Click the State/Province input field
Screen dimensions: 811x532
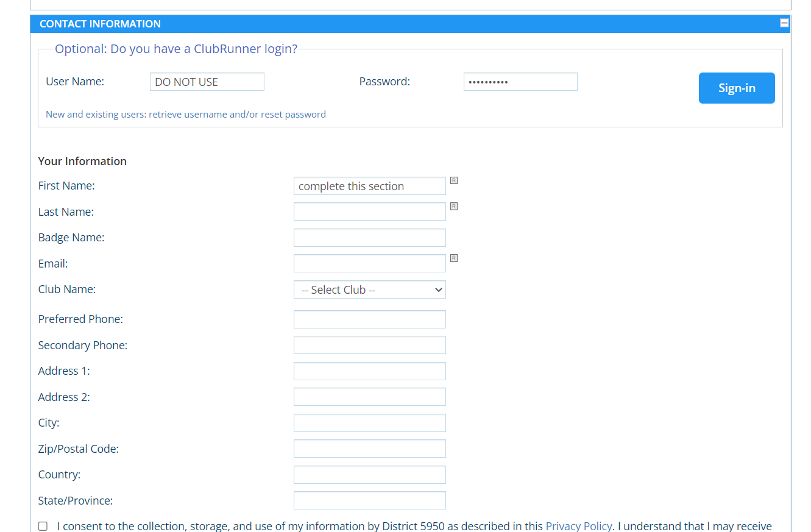[369, 500]
